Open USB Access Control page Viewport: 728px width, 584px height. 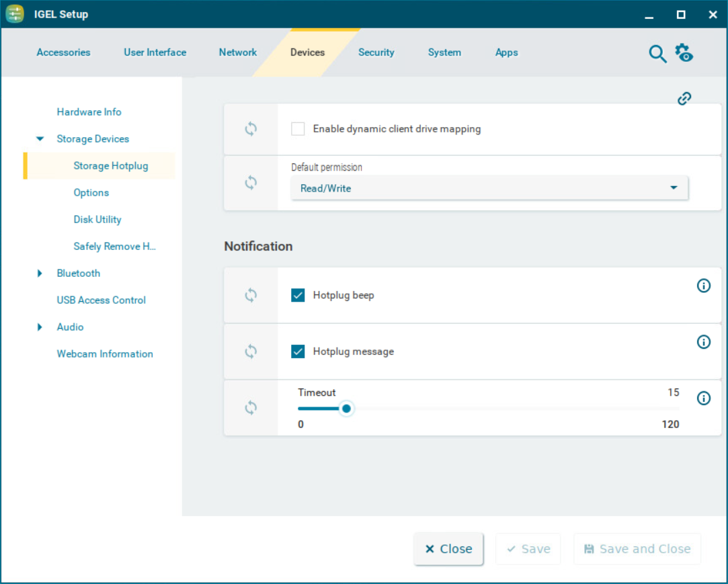pos(101,300)
